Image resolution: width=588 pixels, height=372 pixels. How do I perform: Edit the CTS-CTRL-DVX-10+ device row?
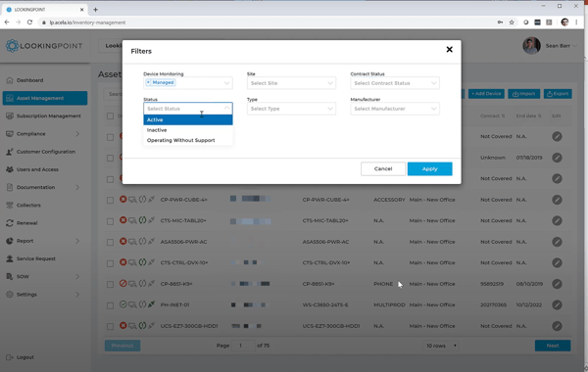[557, 262]
